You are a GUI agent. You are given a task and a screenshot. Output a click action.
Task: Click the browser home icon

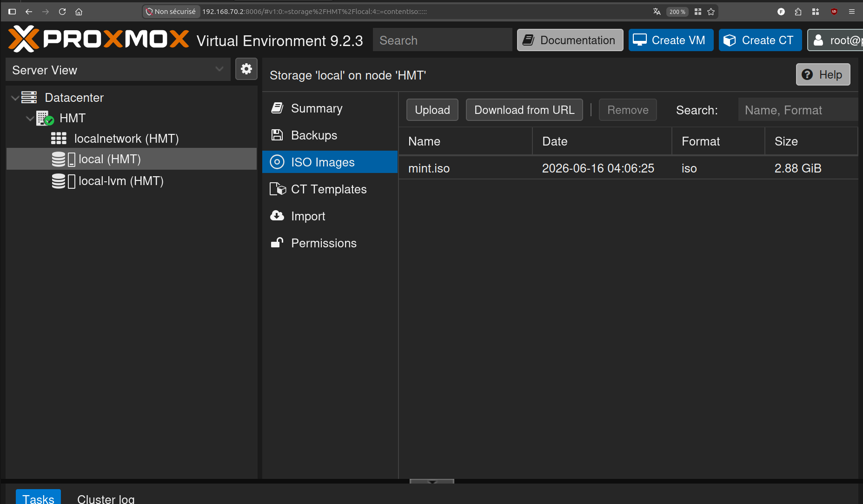[79, 12]
